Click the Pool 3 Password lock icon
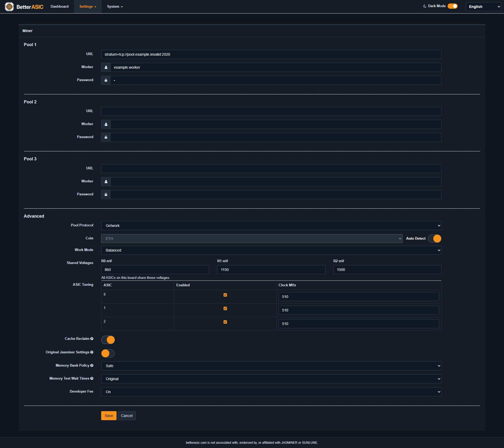The width and height of the screenshot is (504, 448). point(106,195)
